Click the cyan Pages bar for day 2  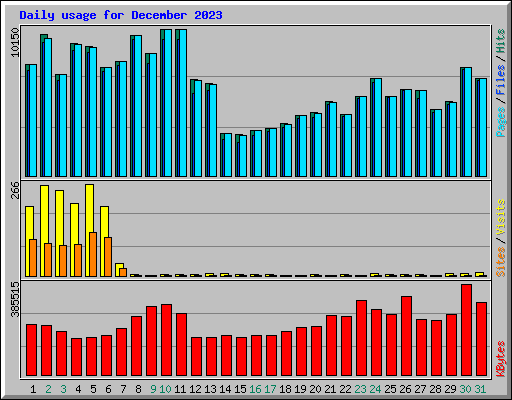[x=48, y=108]
